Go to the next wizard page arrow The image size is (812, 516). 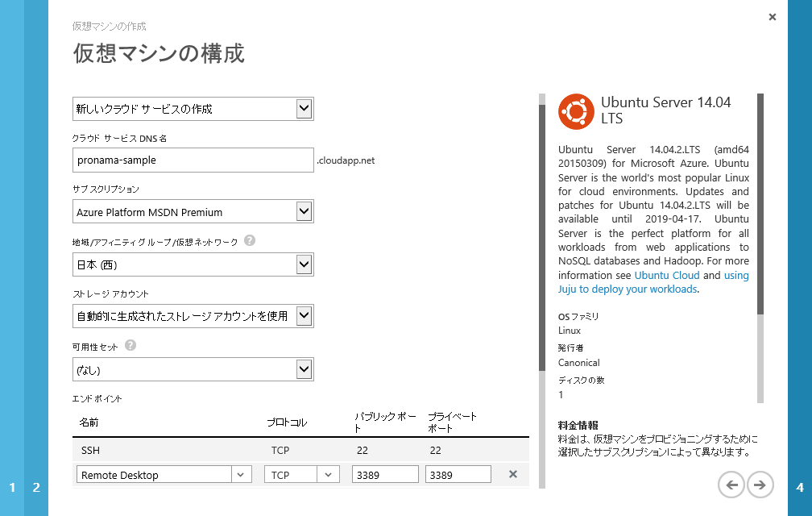pos(760,485)
